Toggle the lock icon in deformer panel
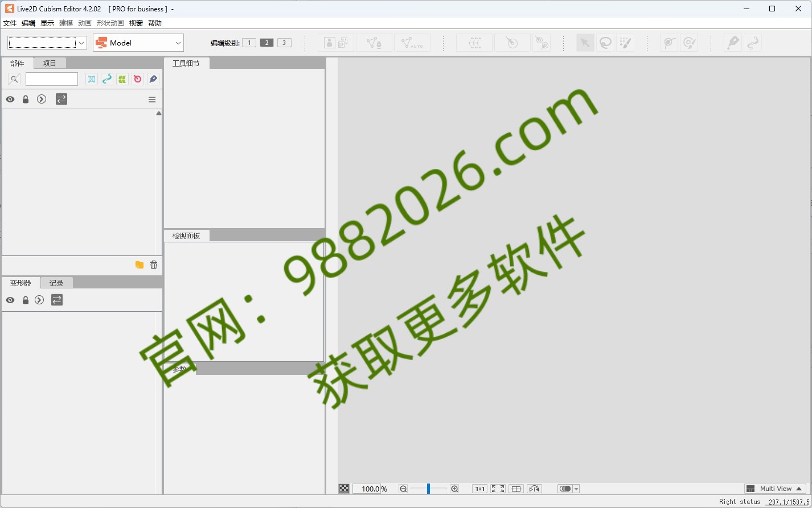 coord(26,300)
